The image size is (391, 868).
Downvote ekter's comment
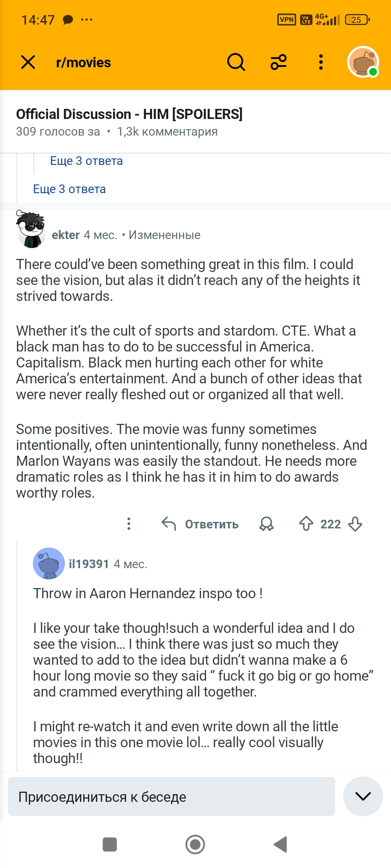(355, 524)
